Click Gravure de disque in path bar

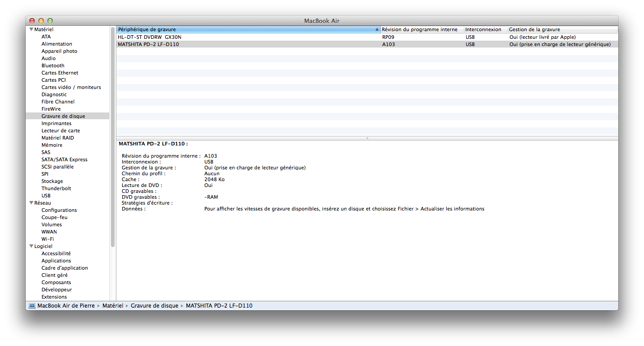(154, 306)
